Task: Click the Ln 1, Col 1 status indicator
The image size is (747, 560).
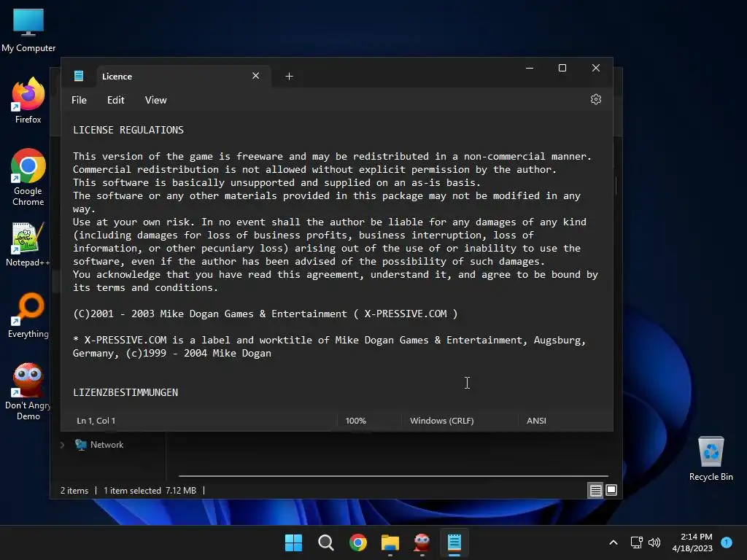Action: click(x=96, y=421)
